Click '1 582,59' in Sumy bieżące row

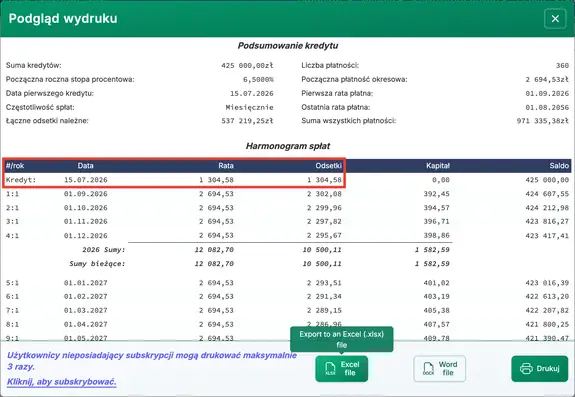432,264
